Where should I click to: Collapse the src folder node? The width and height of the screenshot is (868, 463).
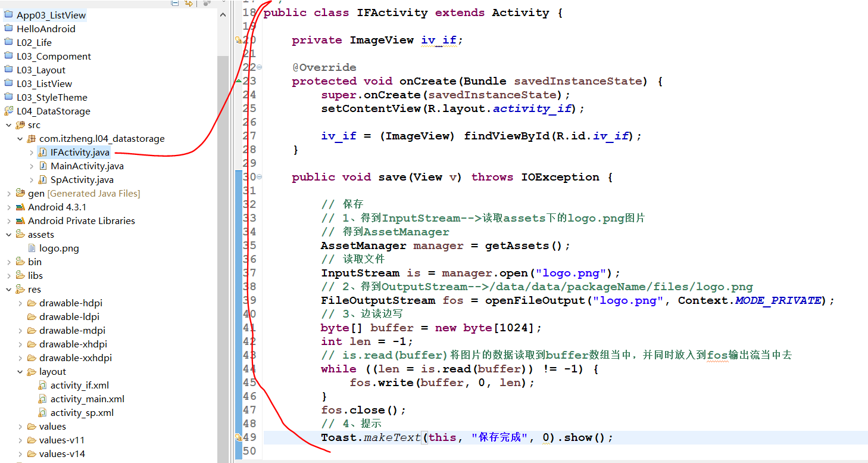(x=8, y=125)
